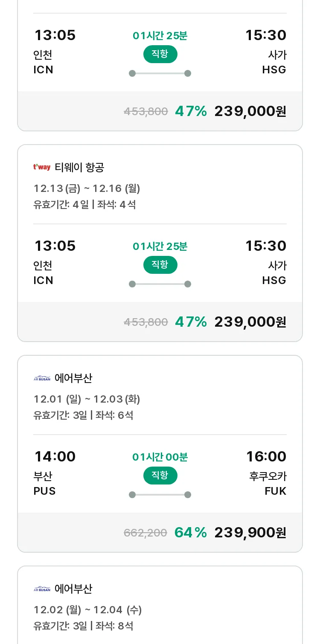320x644 pixels.
Task: Click the t'way airline logo
Action: pos(42,167)
